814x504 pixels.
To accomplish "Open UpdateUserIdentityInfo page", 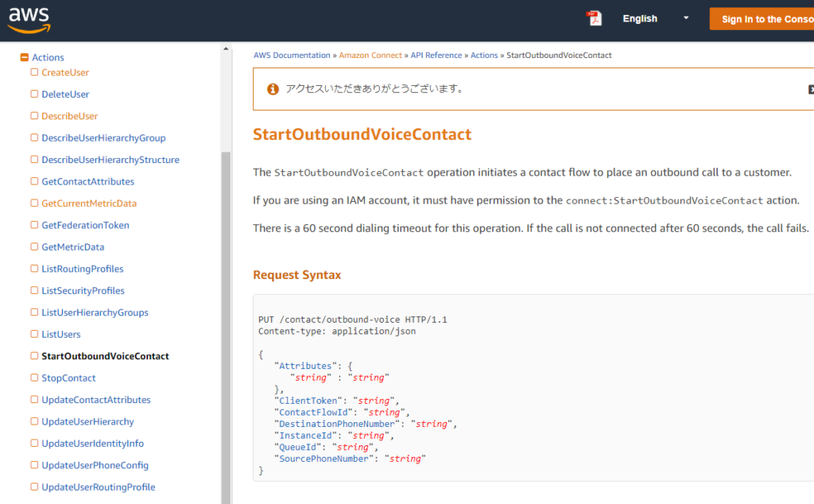I will pos(92,443).
